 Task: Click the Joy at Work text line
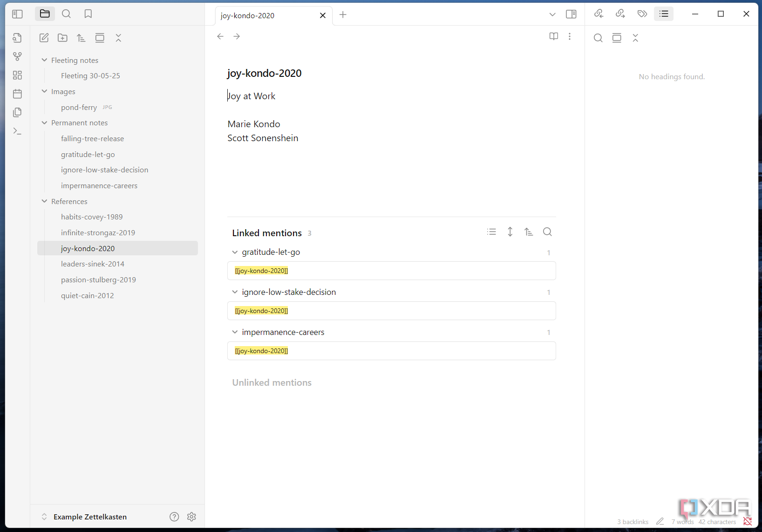[x=252, y=96]
